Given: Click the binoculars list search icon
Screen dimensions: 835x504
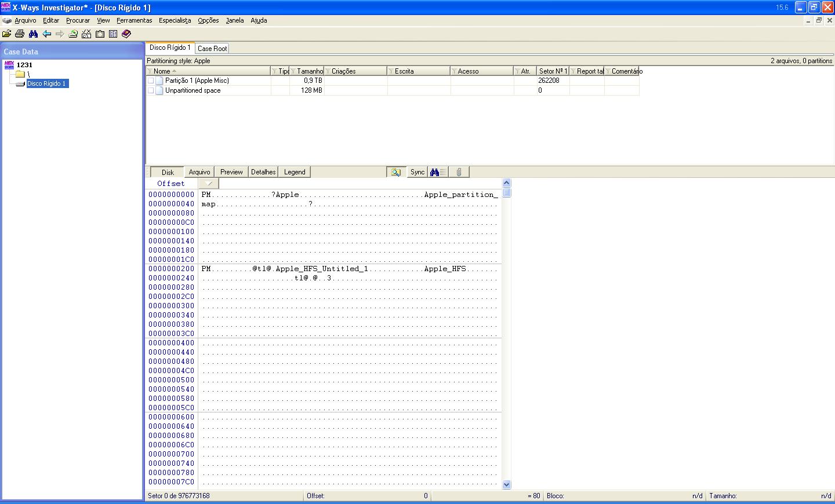Looking at the screenshot, I should pos(438,172).
